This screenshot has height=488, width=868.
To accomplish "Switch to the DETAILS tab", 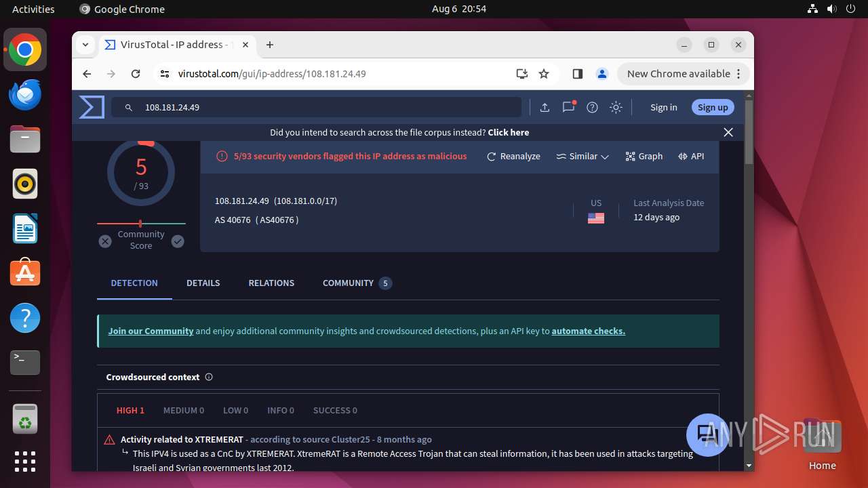I will point(203,283).
